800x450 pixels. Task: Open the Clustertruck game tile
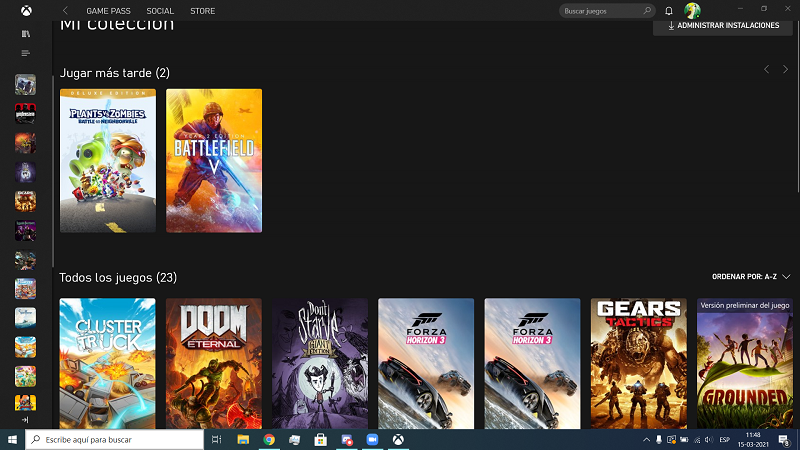coord(107,363)
